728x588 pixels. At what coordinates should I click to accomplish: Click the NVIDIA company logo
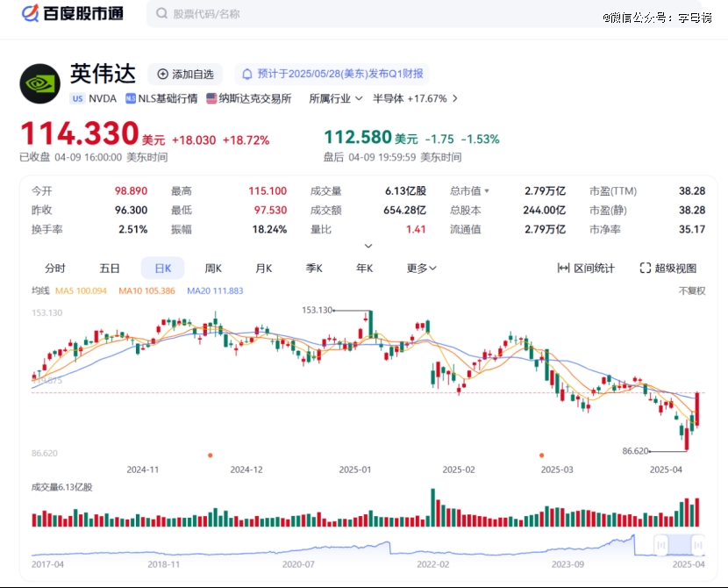click(39, 83)
